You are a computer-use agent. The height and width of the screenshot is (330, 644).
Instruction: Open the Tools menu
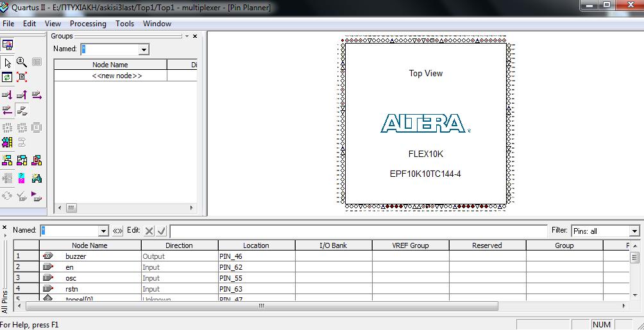125,24
